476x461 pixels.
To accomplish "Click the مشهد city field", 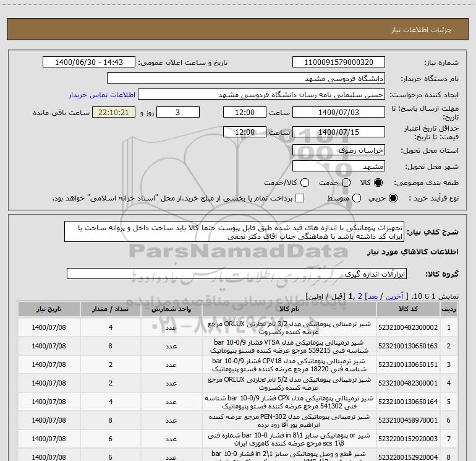I will click(339, 166).
